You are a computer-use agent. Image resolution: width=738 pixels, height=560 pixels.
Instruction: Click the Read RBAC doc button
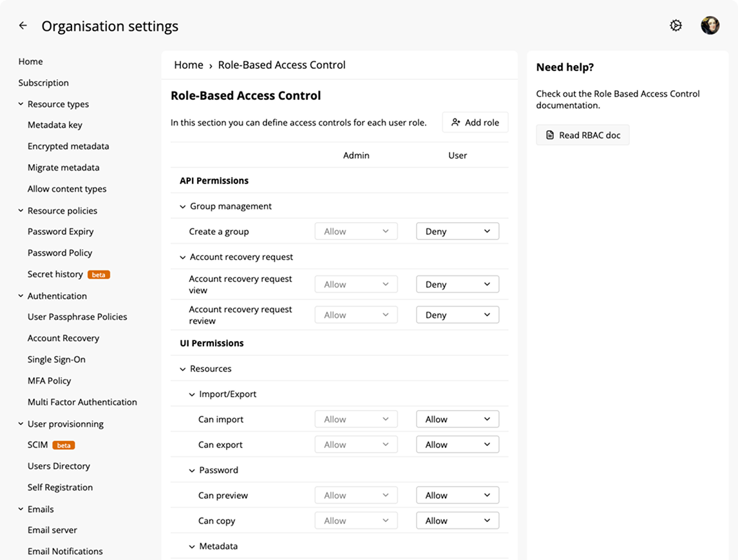583,135
